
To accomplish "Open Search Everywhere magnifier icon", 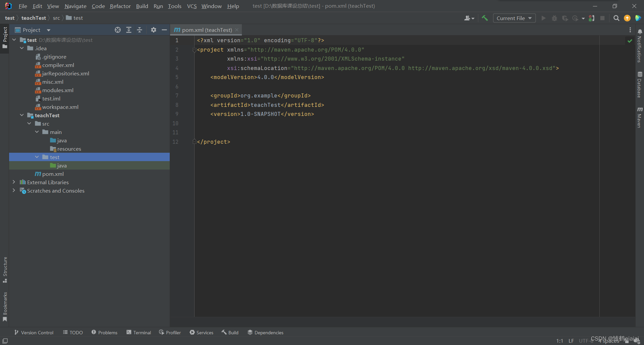I will pos(616,18).
